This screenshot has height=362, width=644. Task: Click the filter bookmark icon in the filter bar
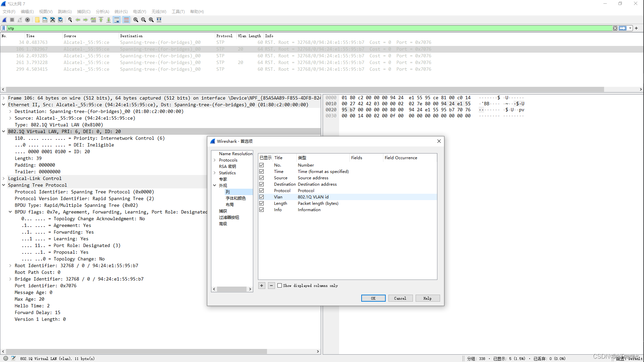click(x=3, y=28)
